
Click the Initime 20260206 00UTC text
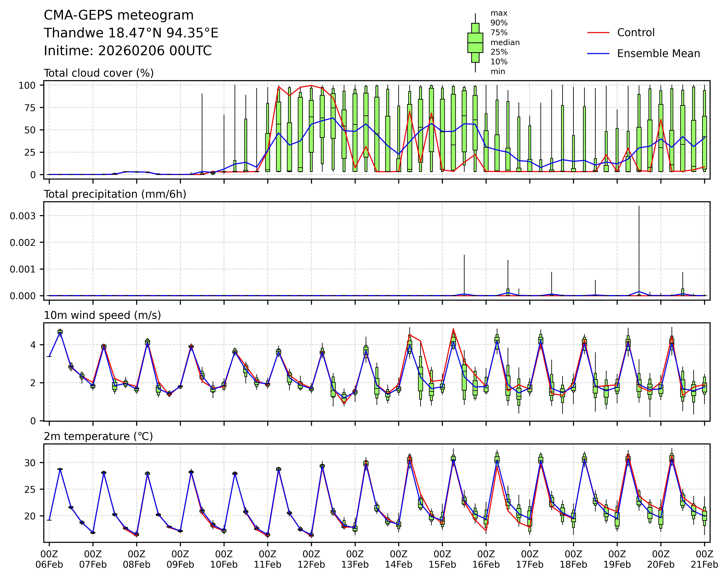(x=128, y=51)
